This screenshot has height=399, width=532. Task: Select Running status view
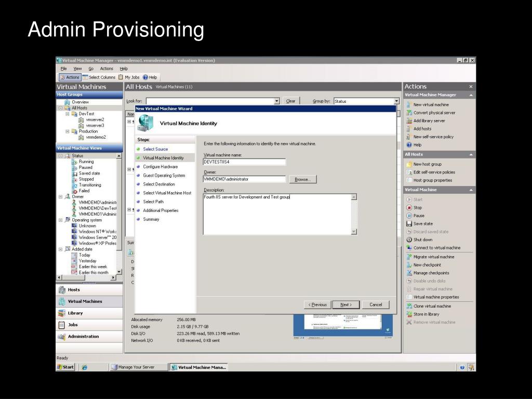[x=86, y=162]
